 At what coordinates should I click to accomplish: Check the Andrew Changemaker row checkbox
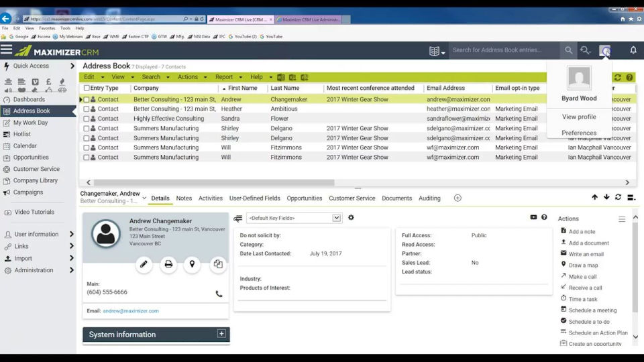87,99
